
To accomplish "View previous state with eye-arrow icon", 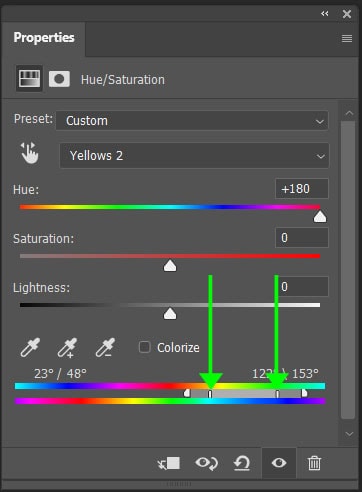I will [x=207, y=463].
